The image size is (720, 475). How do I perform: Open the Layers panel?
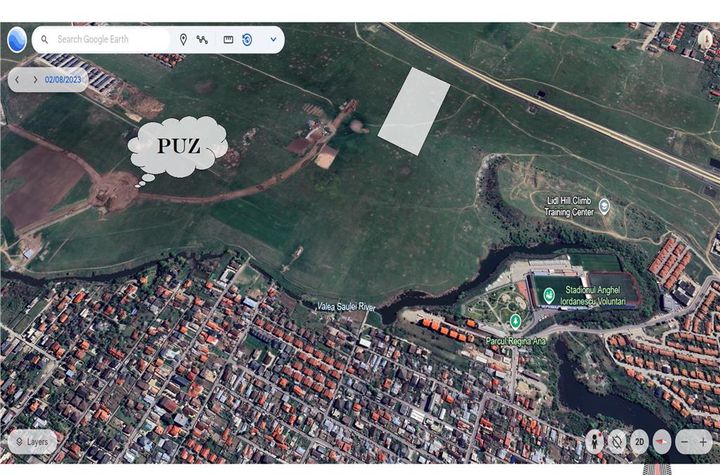coord(32,441)
